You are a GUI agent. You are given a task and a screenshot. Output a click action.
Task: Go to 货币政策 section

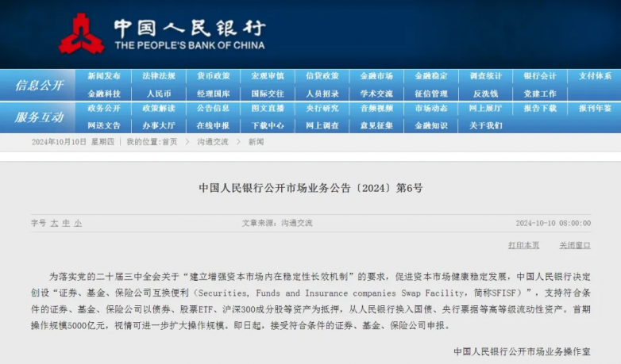[213, 76]
